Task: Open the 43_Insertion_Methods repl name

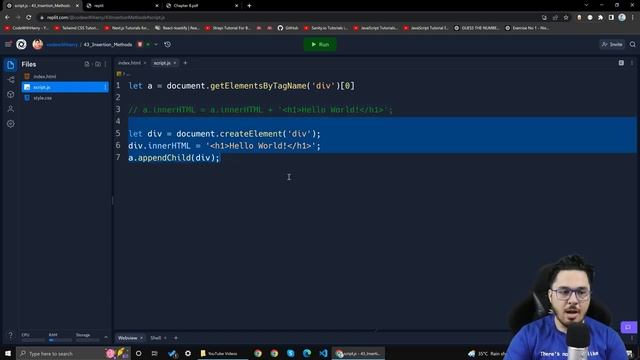Action: pyautogui.click(x=108, y=44)
